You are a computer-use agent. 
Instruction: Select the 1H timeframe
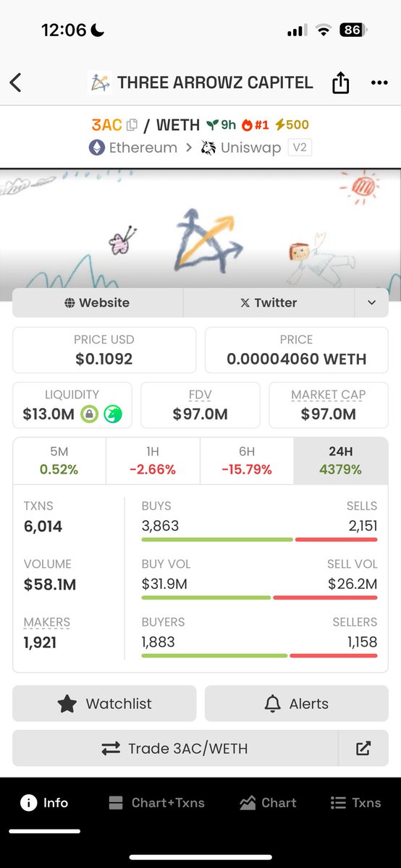click(153, 461)
